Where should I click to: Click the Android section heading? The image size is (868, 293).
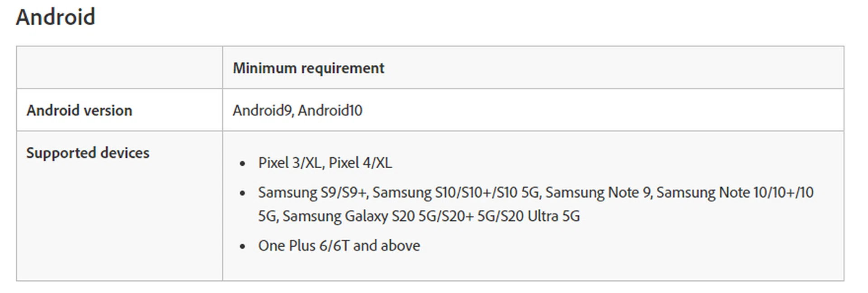click(56, 17)
